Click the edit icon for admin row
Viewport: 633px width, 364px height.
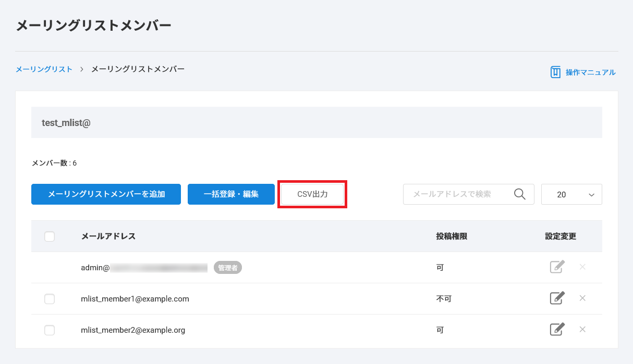(x=557, y=267)
